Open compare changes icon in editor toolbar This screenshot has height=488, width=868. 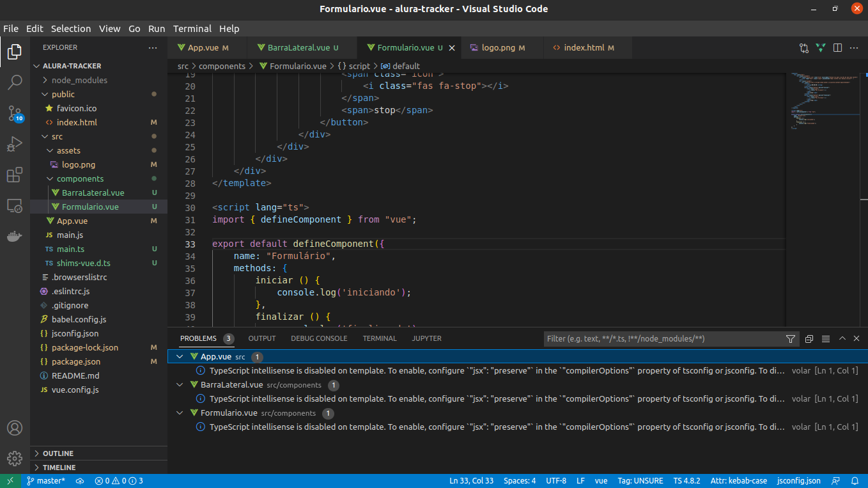point(804,48)
